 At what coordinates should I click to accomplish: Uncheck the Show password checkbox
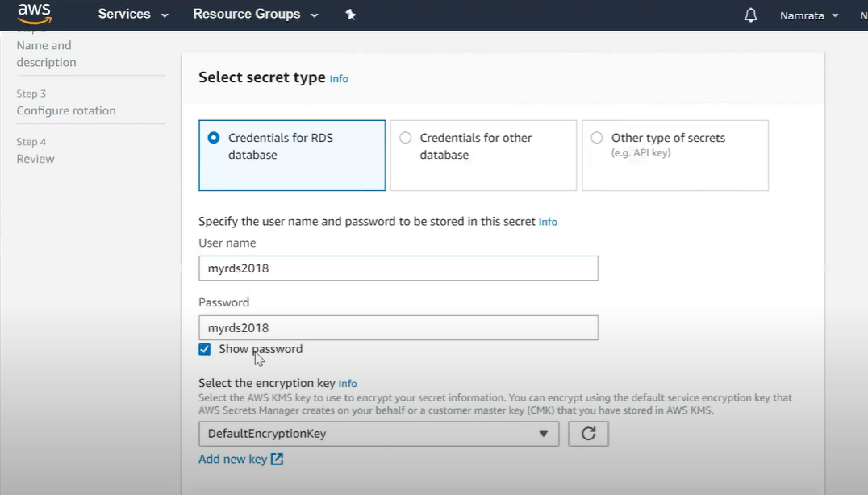(205, 349)
